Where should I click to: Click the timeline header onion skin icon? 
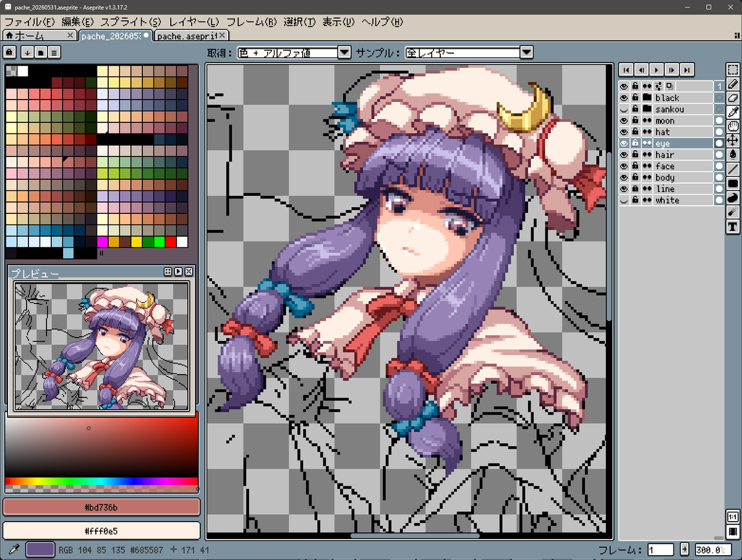click(x=670, y=87)
